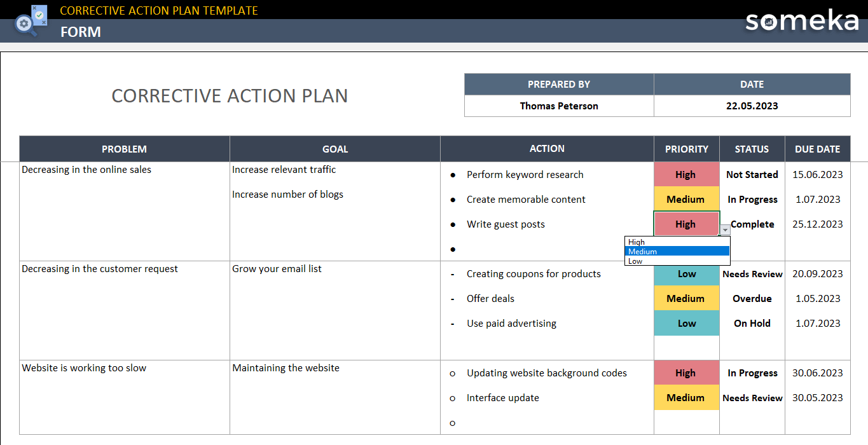Click the red High priority cell for guest posts
This screenshot has width=868, height=445.
point(686,224)
